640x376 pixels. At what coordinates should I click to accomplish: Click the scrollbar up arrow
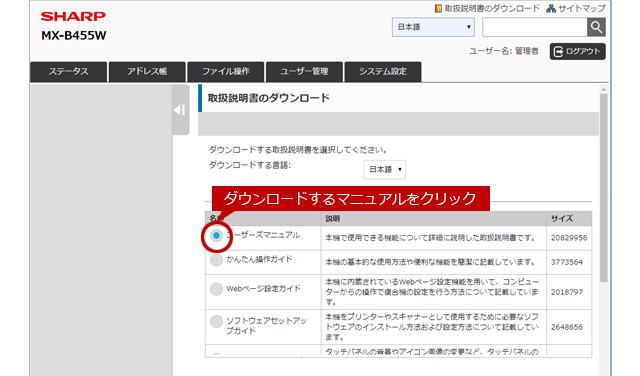point(604,89)
